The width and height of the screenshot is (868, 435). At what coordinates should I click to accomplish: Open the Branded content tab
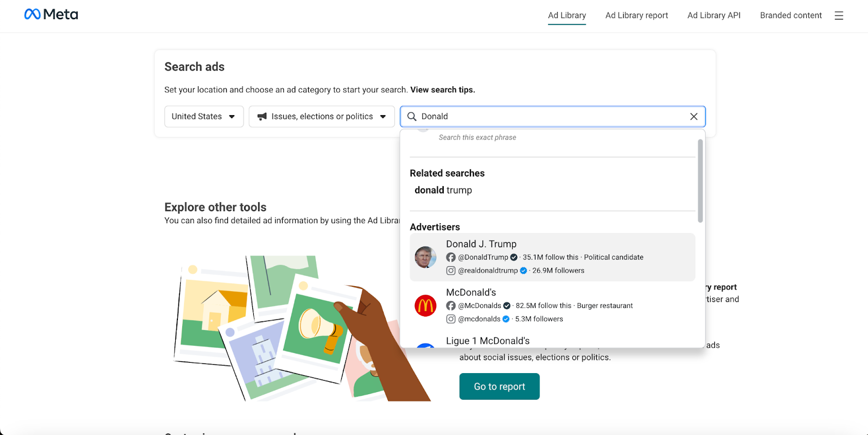[791, 15]
